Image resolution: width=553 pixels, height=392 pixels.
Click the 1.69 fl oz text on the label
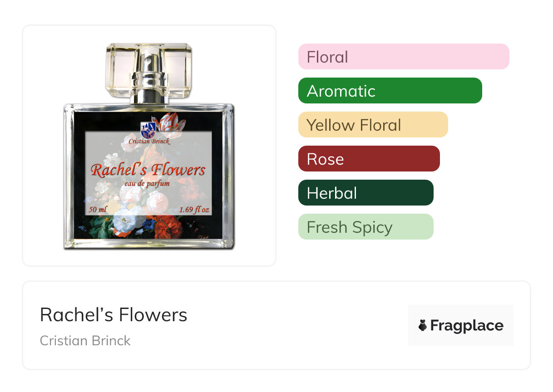194,210
